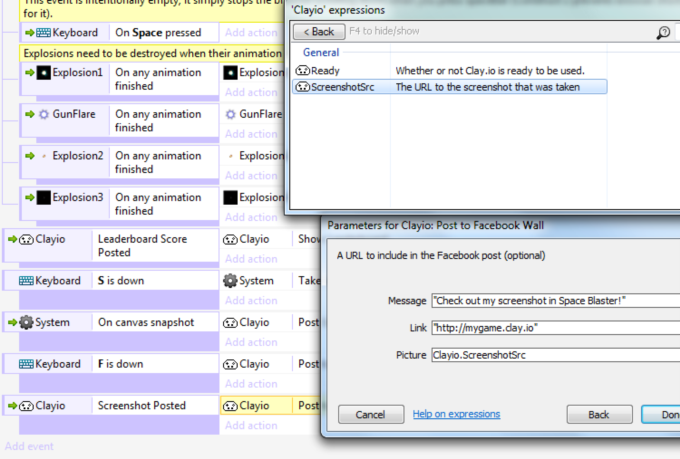This screenshot has width=680, height=459.
Task: Click Add action under Screenshot Posted event
Action: tap(251, 425)
